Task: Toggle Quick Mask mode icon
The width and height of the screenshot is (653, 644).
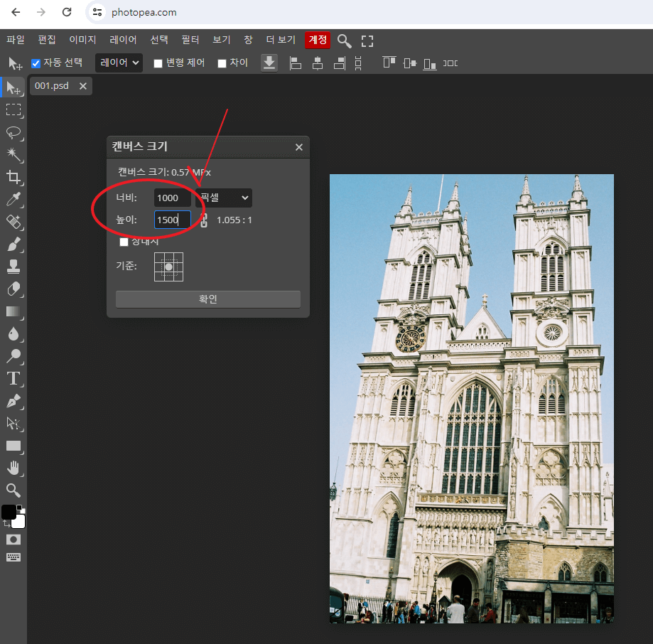Action: pos(14,540)
